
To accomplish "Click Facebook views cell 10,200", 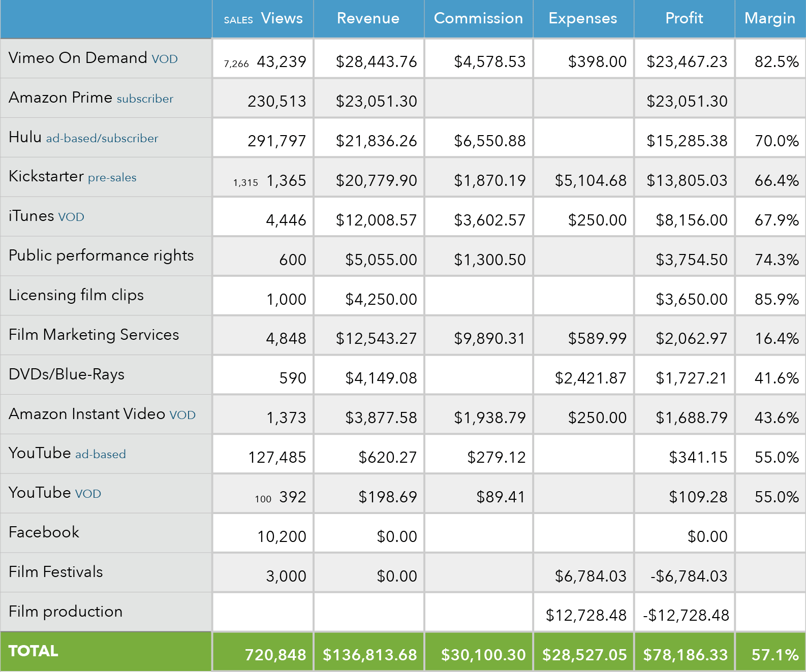I will click(x=263, y=533).
